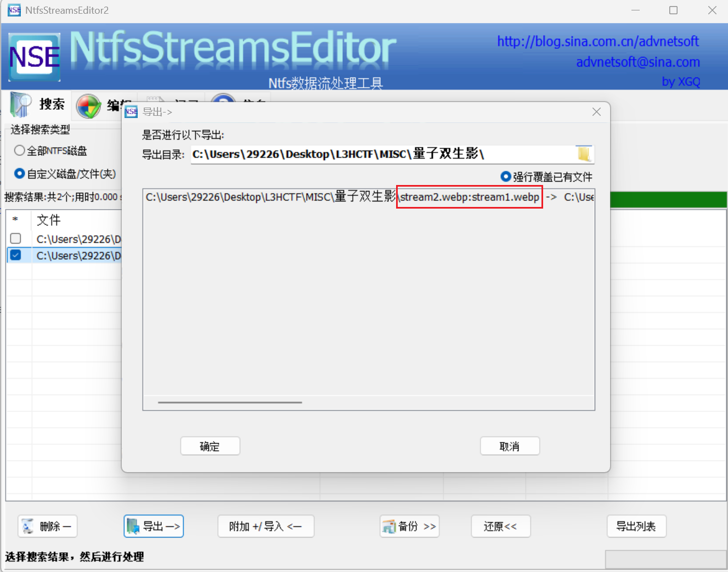The image size is (728, 572).
Task: Click the 备份 (Backup) button with icon
Action: tap(409, 526)
